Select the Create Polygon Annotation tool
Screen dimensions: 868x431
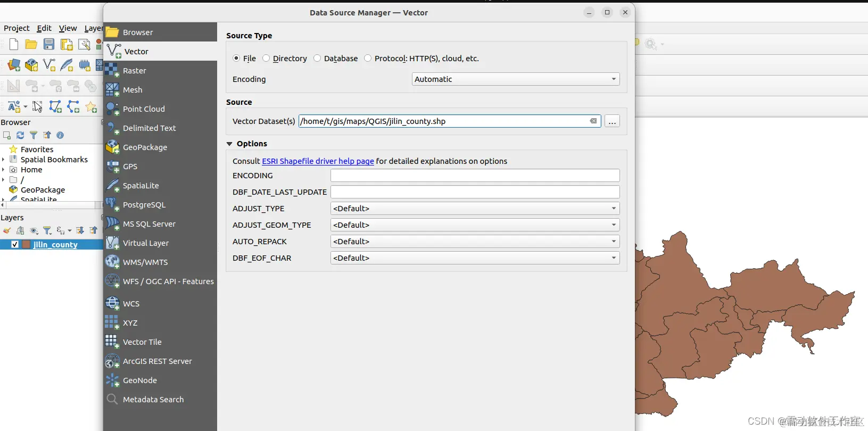tap(55, 106)
